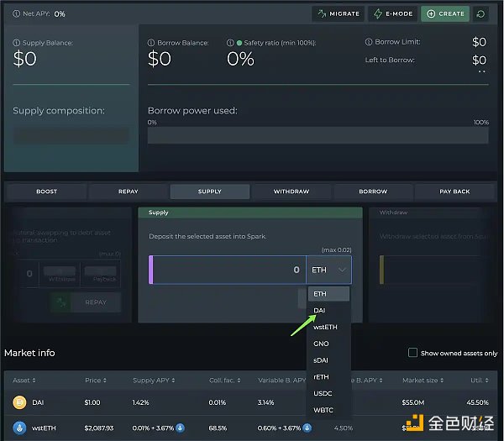The height and width of the screenshot is (441, 504).
Task: Click the reward icon beside wstETH supply APY
Action: tap(180, 428)
